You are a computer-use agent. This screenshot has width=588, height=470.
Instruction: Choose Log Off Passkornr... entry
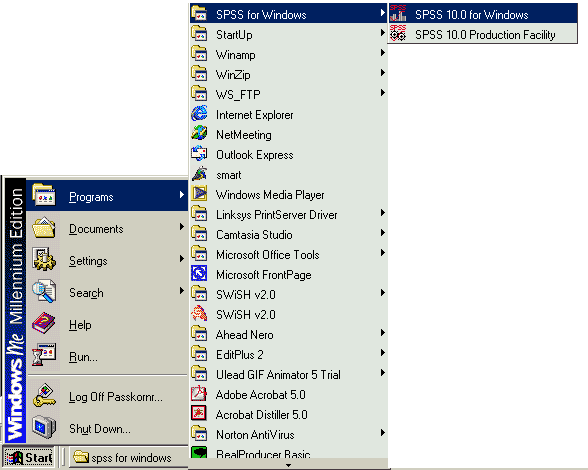pos(107,396)
